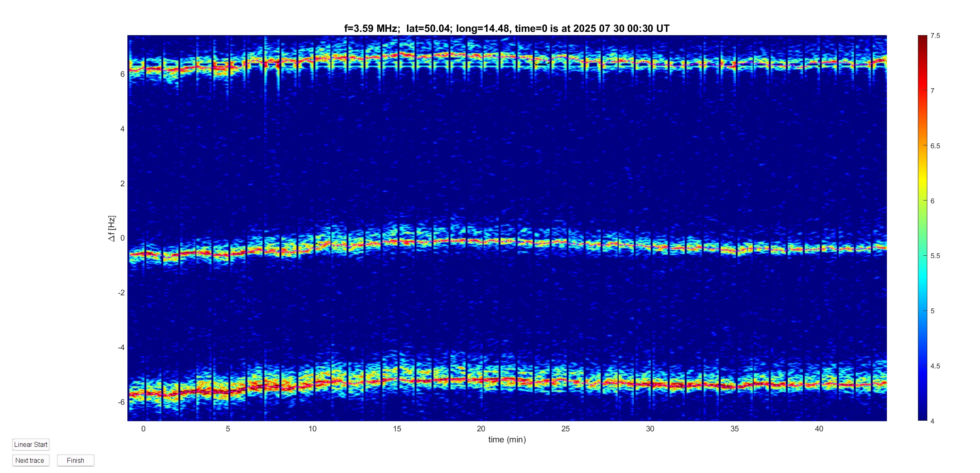Click the colorbar near the 4.5 tick
980x473 pixels.
[922, 366]
